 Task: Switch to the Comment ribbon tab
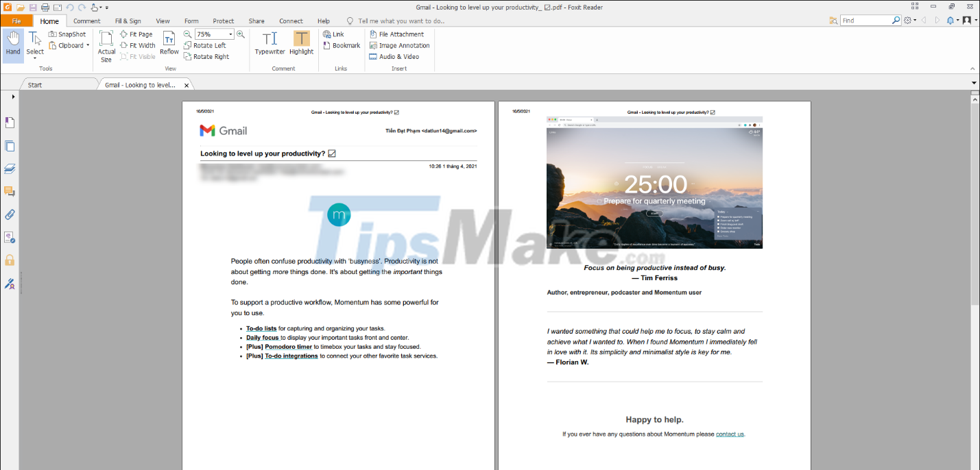[86, 21]
